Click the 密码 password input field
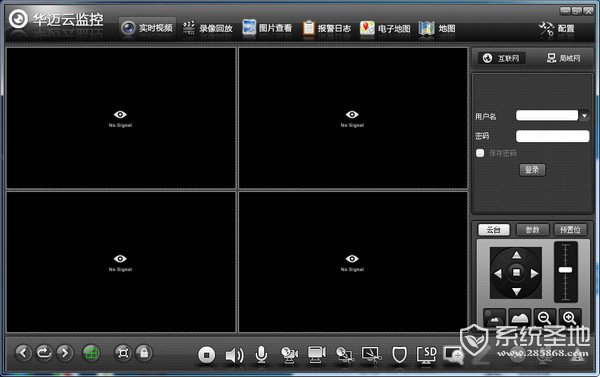Viewport: 600px width, 377px height. coord(553,136)
